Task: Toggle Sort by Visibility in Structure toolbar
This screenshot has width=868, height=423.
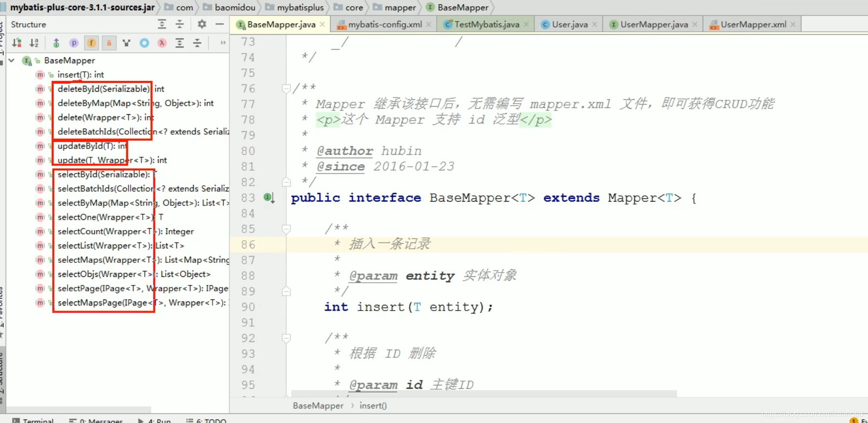Action: click(17, 43)
